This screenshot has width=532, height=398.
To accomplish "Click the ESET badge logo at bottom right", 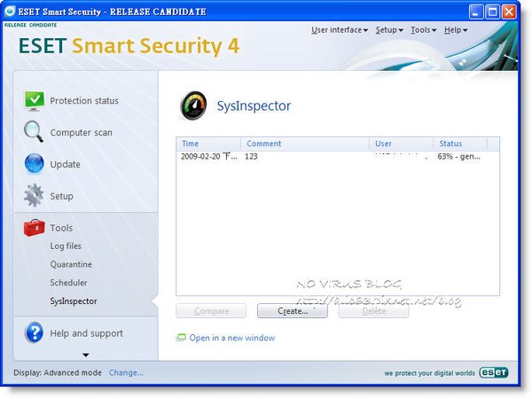I will pyautogui.click(x=494, y=372).
